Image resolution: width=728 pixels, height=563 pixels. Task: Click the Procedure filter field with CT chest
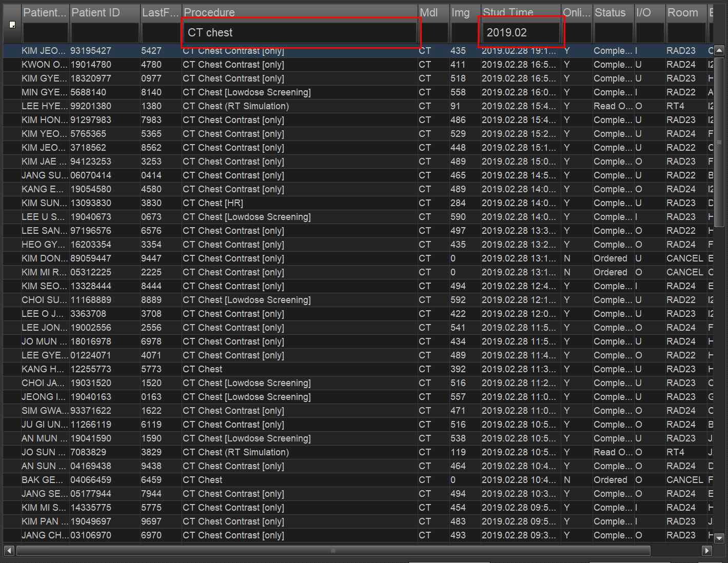(x=300, y=33)
